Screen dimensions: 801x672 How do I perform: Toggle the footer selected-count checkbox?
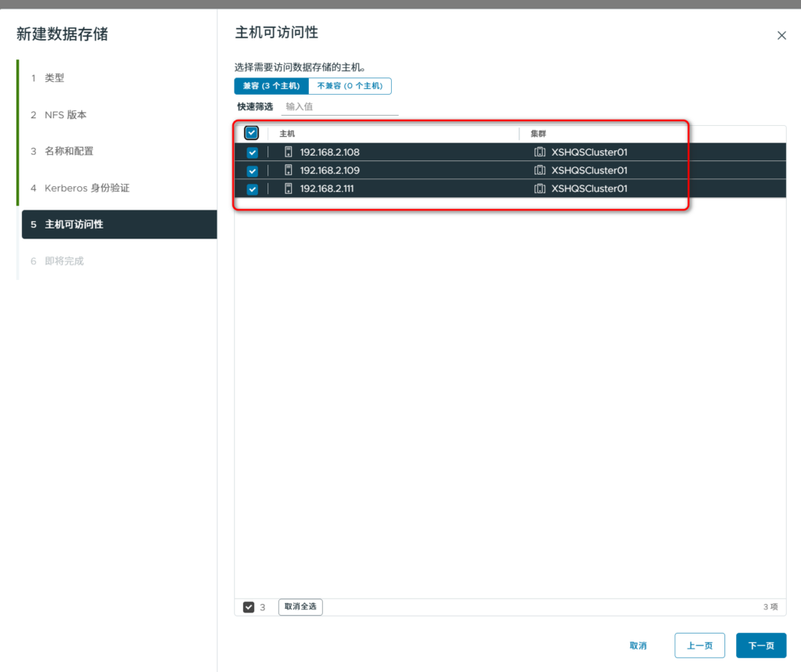pos(249,607)
